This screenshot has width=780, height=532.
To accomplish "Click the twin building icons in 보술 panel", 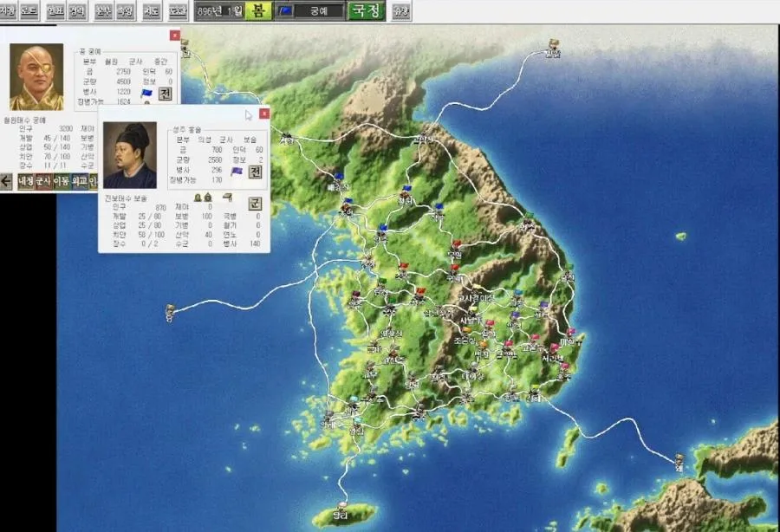I will (203, 198).
